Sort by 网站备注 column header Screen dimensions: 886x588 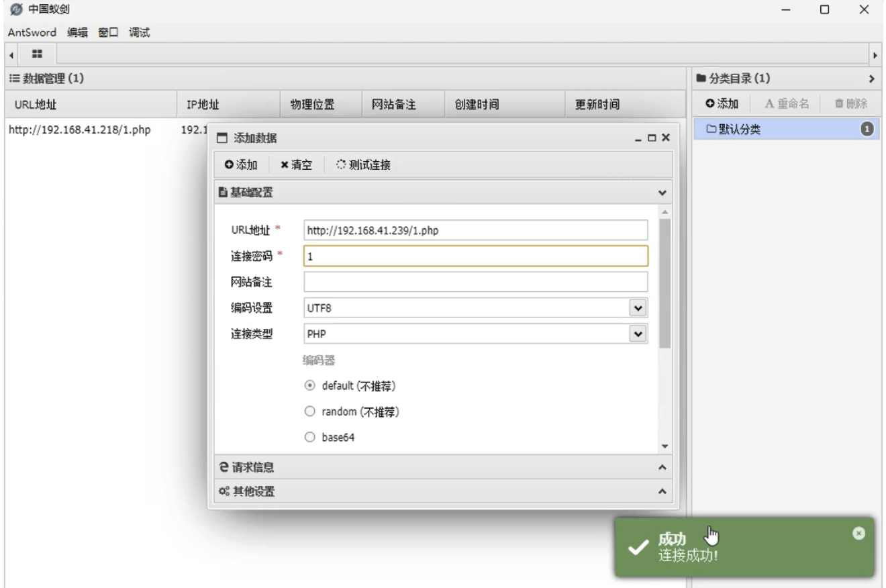coord(403,105)
